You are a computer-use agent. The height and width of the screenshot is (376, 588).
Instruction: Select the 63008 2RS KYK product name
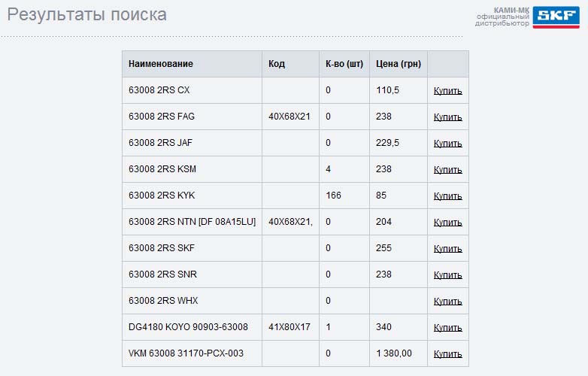162,196
